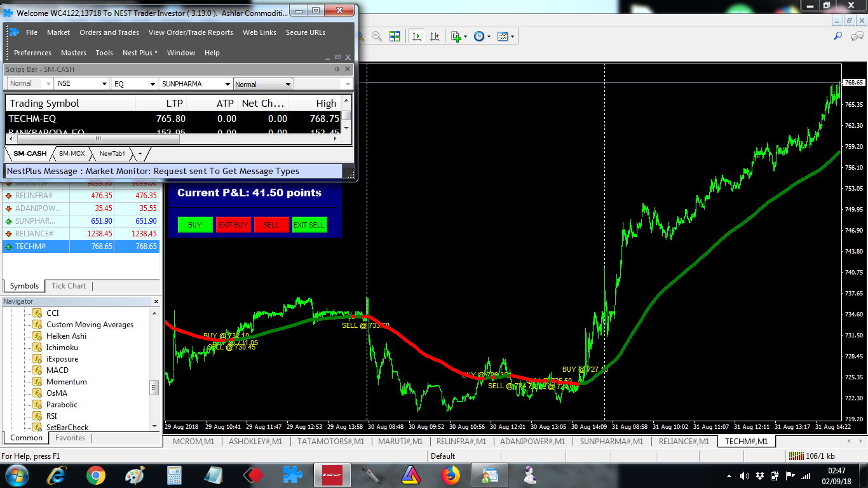This screenshot has height=488, width=868.
Task: Select MACD indicator in Navigator
Action: point(57,370)
